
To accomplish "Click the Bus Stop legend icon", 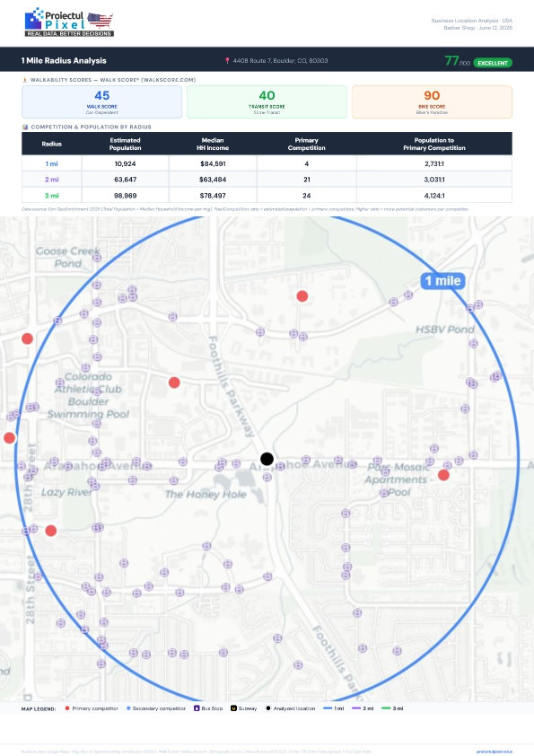I will pos(197,708).
